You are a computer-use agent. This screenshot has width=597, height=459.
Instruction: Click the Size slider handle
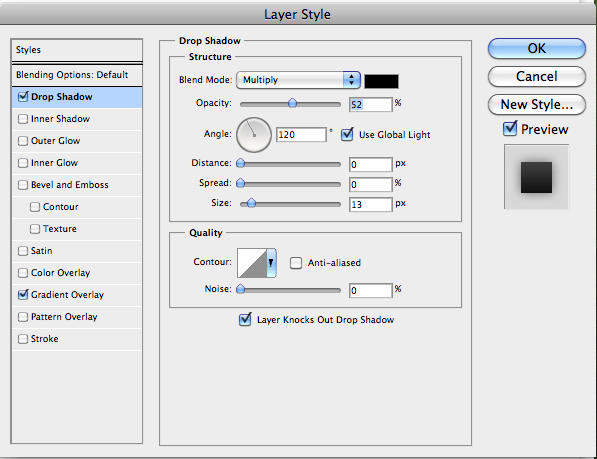(251, 204)
